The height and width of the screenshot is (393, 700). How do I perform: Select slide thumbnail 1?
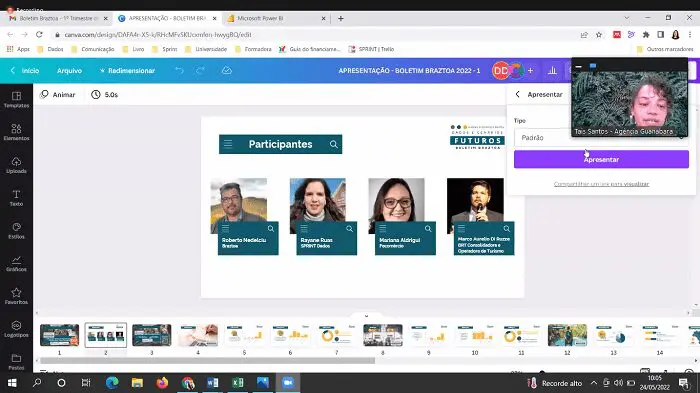tap(59, 335)
